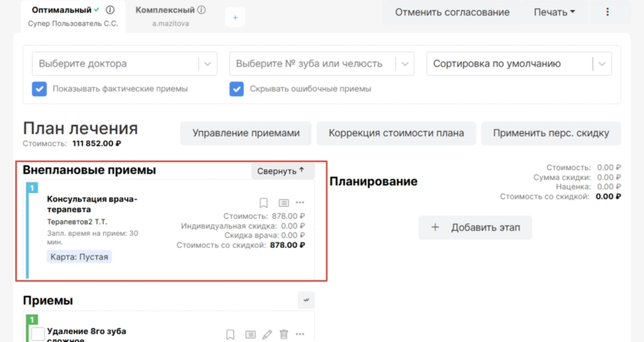Image resolution: width=644 pixels, height=342 pixels.
Task: Collapse Внеплановые приемы with the Свернуть button
Action: coord(282,171)
